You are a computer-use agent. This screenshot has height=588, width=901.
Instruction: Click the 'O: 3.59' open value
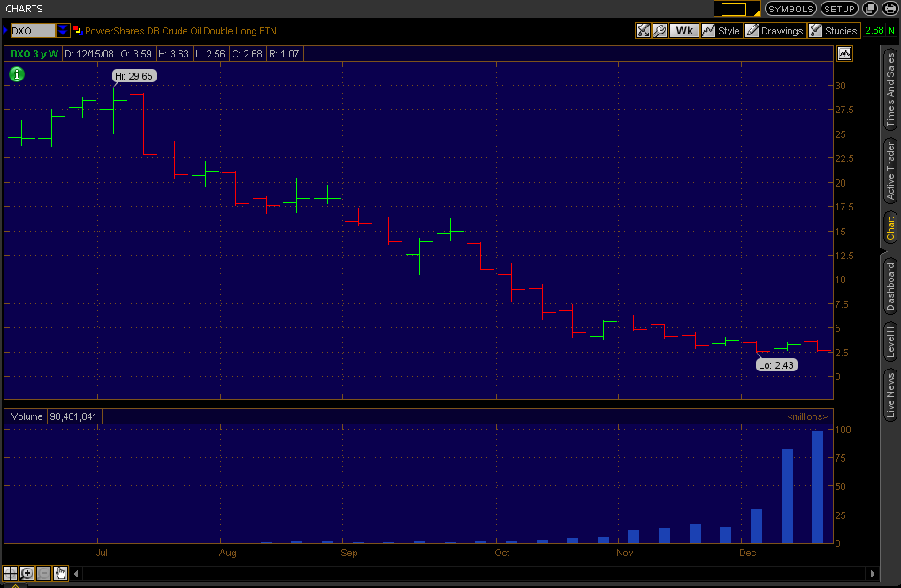click(x=136, y=54)
